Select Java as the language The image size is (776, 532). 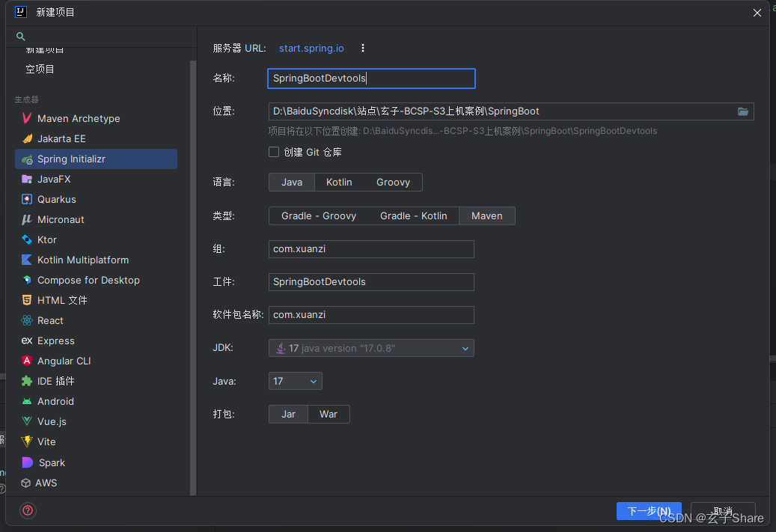(292, 182)
